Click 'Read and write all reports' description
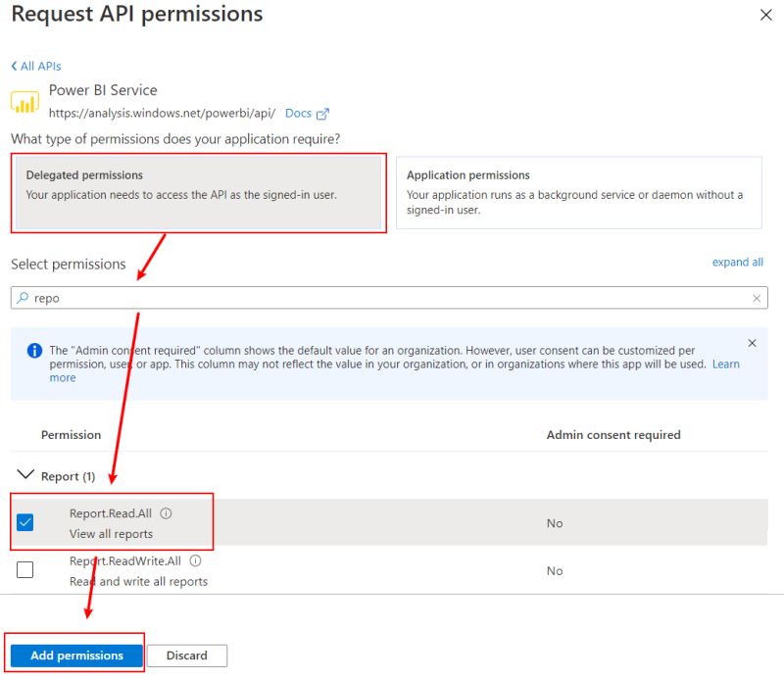 point(138,581)
